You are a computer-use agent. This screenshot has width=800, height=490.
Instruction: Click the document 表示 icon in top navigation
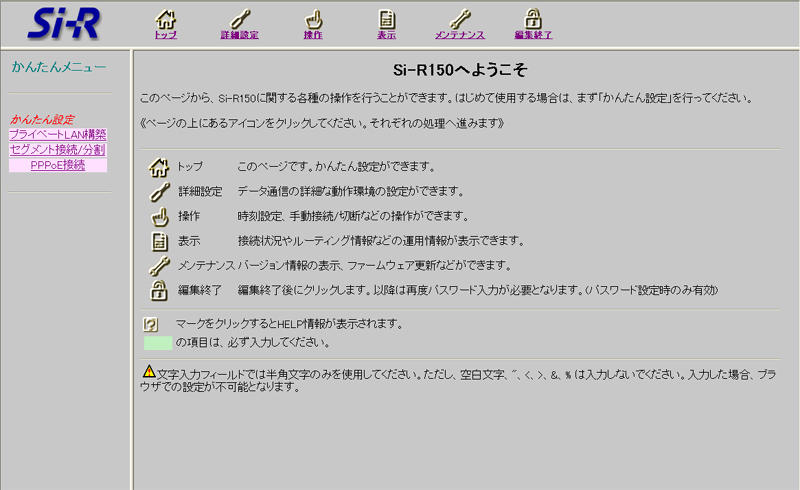387,19
